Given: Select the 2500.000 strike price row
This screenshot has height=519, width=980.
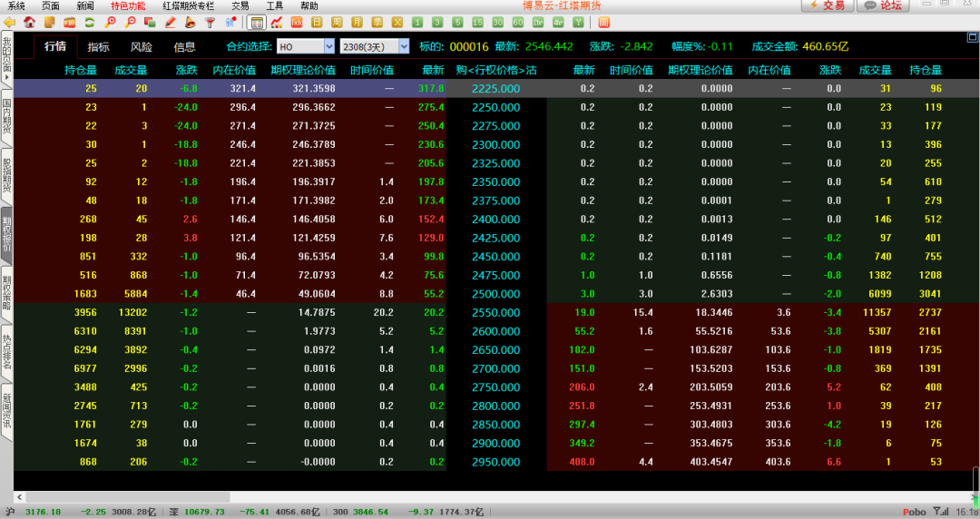Looking at the screenshot, I should 495,294.
